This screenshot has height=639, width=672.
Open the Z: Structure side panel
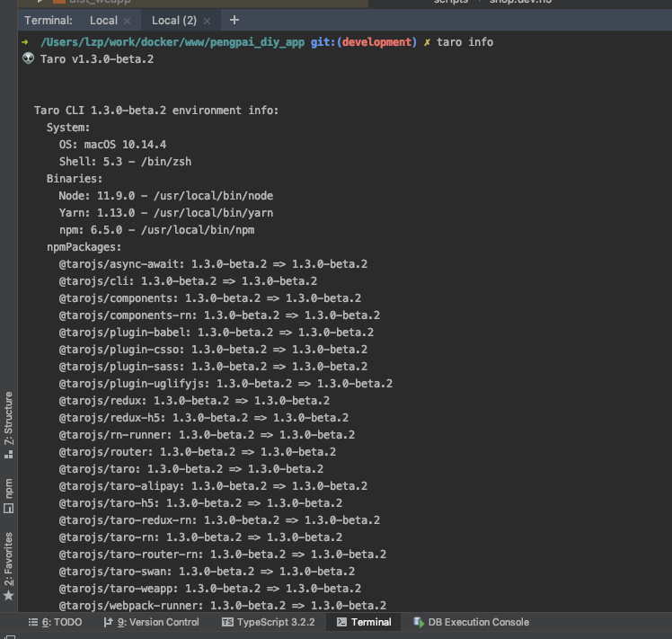point(9,424)
